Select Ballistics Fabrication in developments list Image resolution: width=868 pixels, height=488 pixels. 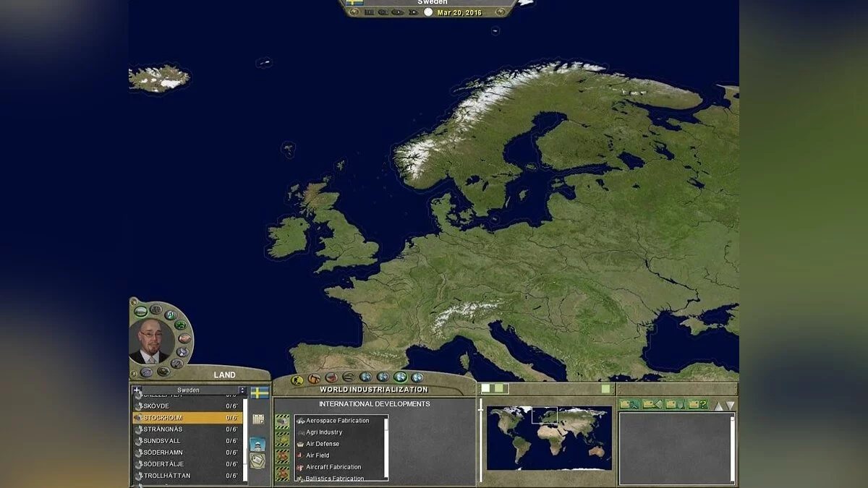tap(339, 477)
